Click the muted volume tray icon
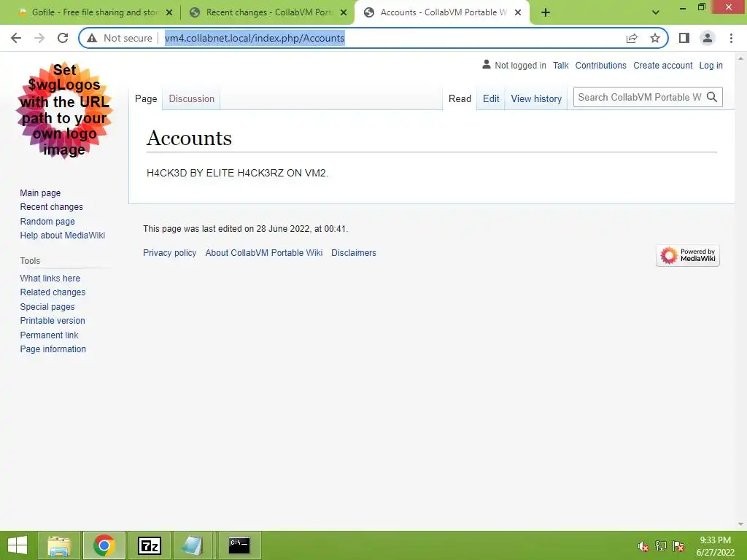The height and width of the screenshot is (560, 747). pos(643,546)
